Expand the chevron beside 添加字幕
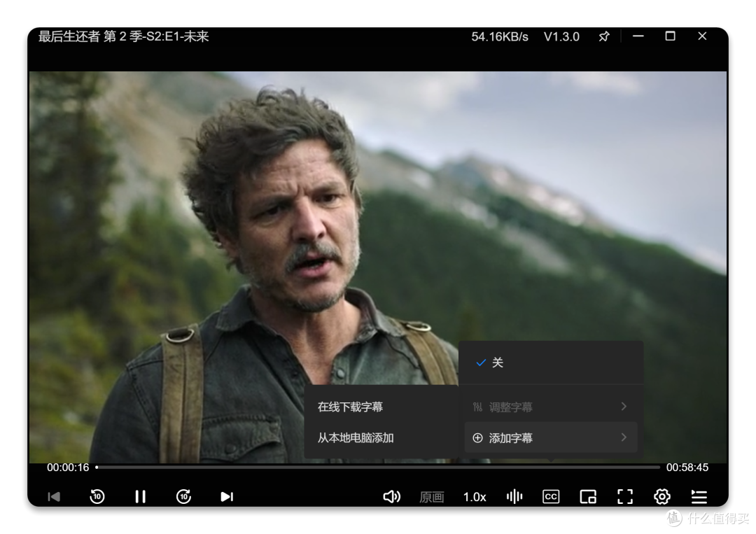 coord(624,437)
